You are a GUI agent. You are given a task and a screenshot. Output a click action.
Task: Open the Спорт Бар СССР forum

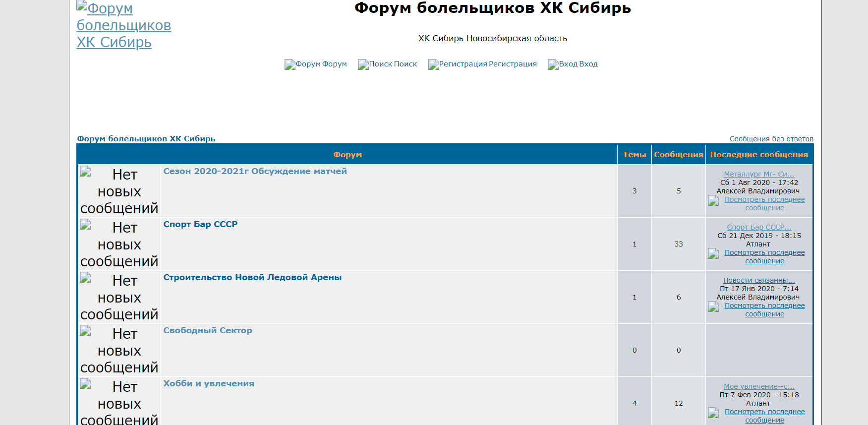pos(200,224)
